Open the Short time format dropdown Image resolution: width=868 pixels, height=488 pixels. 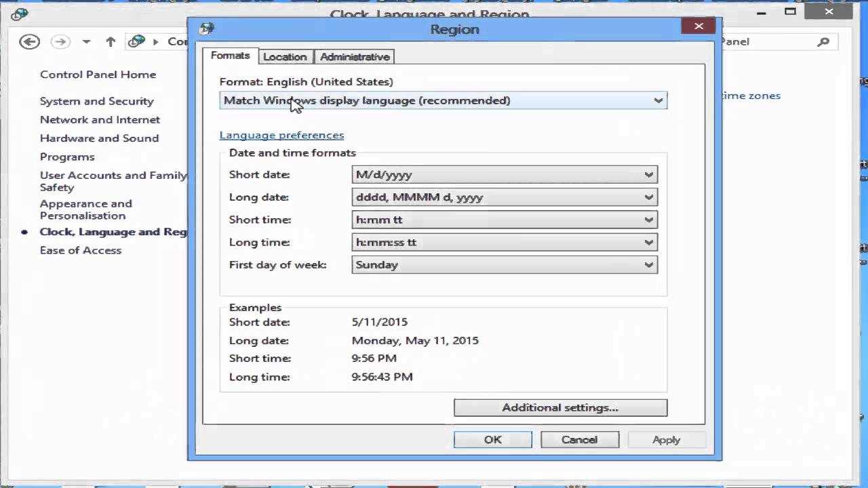(505, 220)
